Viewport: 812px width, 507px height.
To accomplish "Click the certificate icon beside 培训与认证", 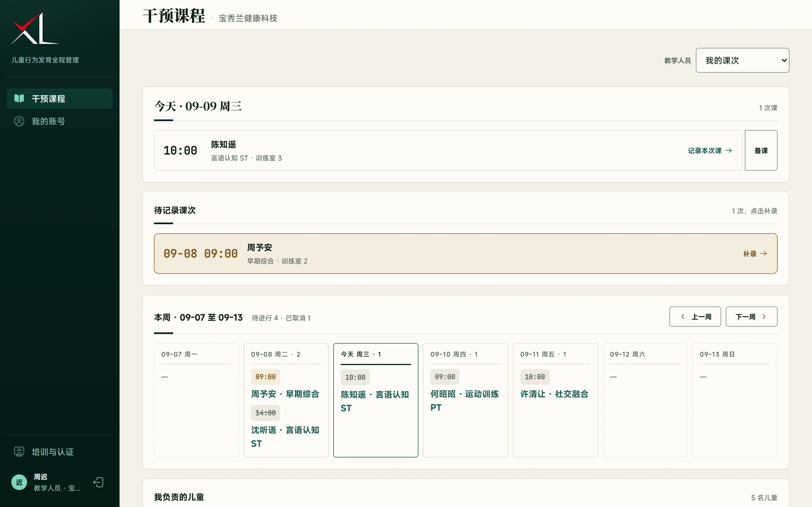I will [x=19, y=452].
